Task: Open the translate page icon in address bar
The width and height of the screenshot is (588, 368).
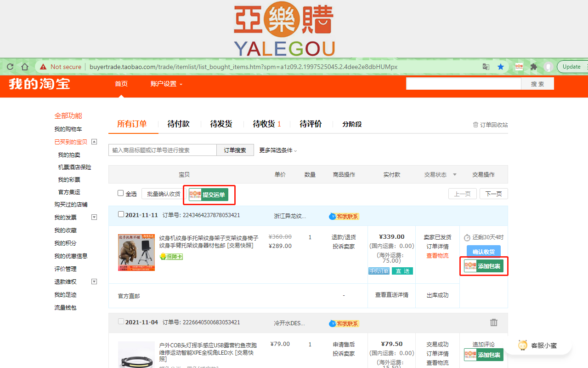Action: [x=486, y=67]
